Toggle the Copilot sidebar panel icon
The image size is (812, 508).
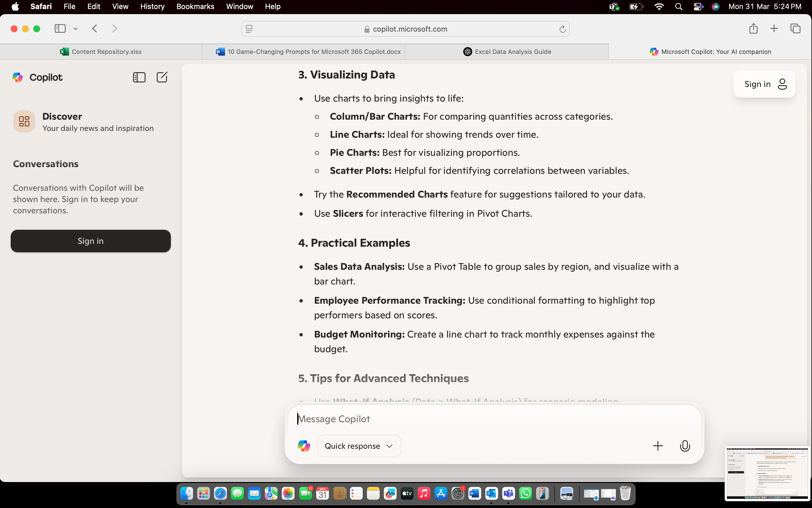click(x=139, y=77)
